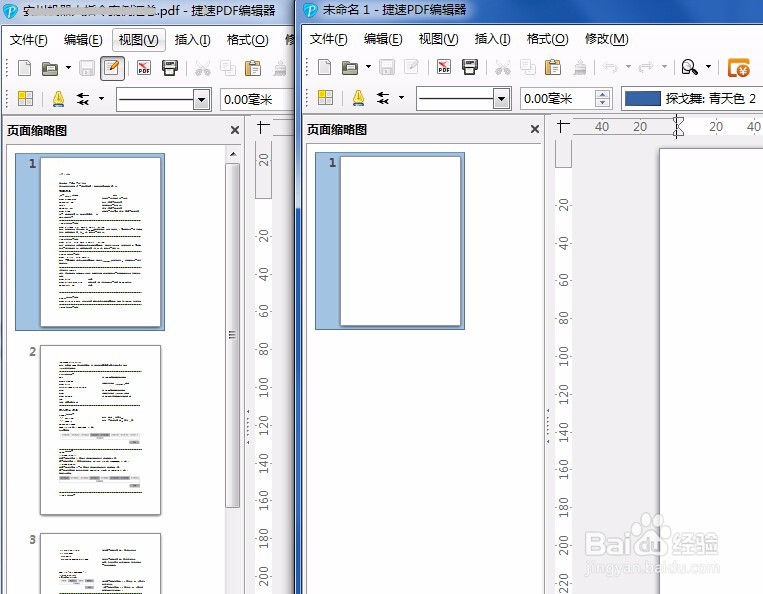Click Zoom magnifier icon in untitled window

[x=690, y=67]
